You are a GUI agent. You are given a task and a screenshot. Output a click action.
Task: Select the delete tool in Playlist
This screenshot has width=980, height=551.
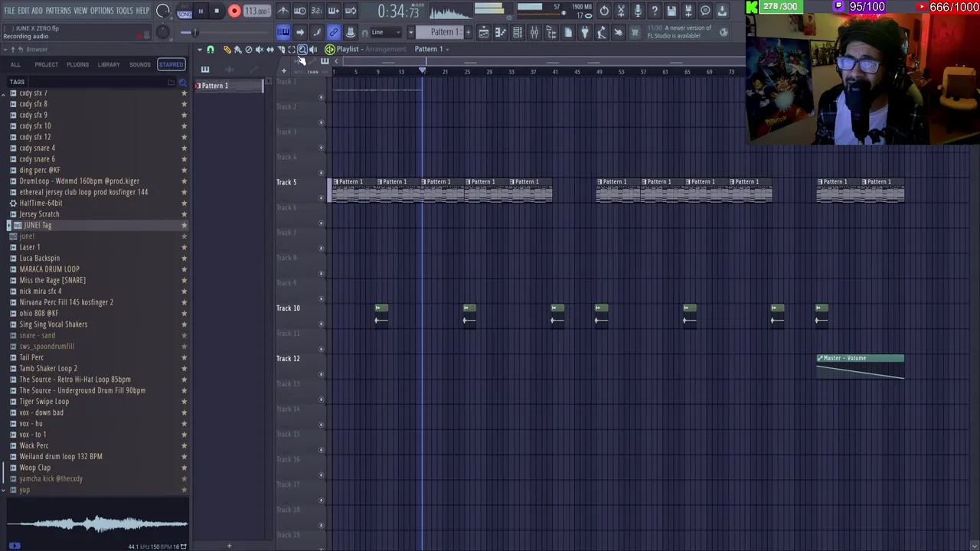(249, 49)
